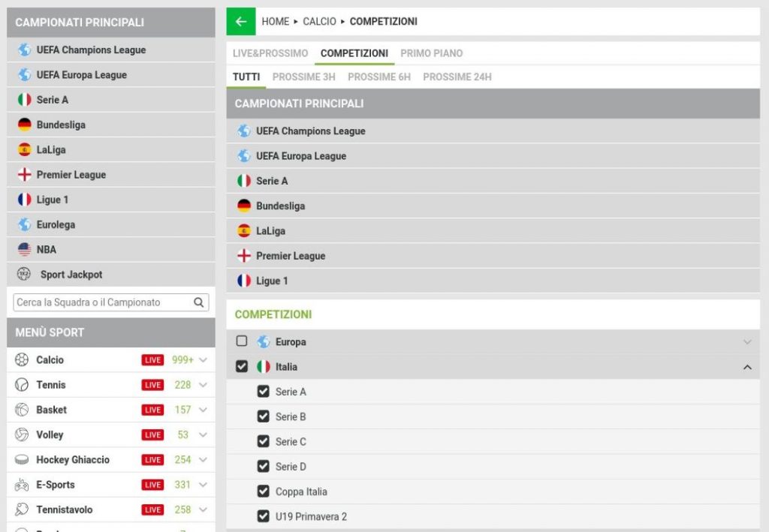The image size is (769, 532).
Task: Open Eurolega in sidebar
Action: pyautogui.click(x=111, y=224)
